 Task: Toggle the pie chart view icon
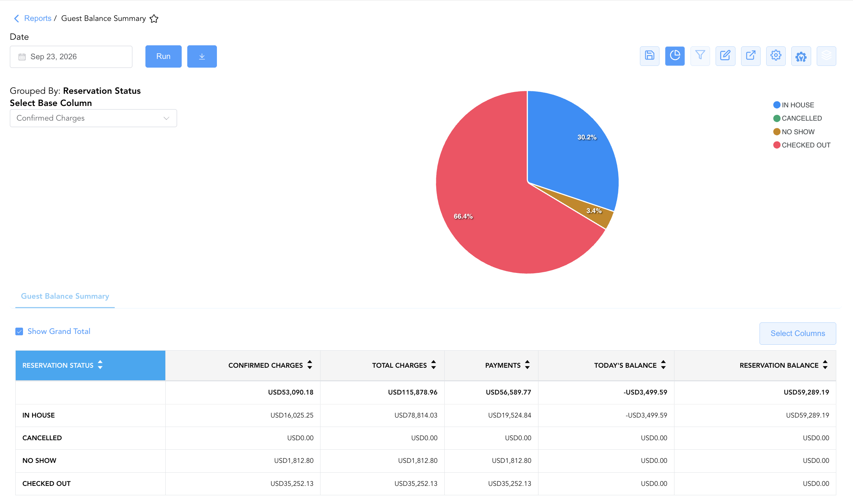tap(675, 56)
